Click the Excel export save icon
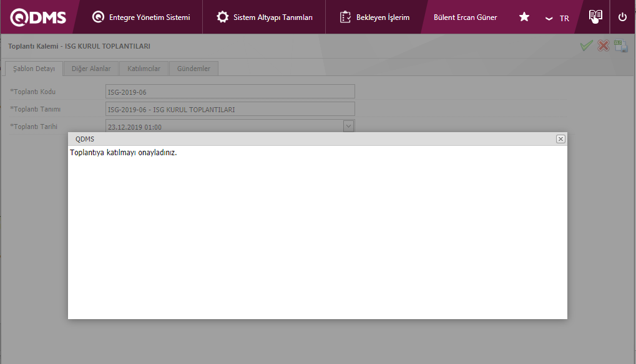 (x=620, y=45)
